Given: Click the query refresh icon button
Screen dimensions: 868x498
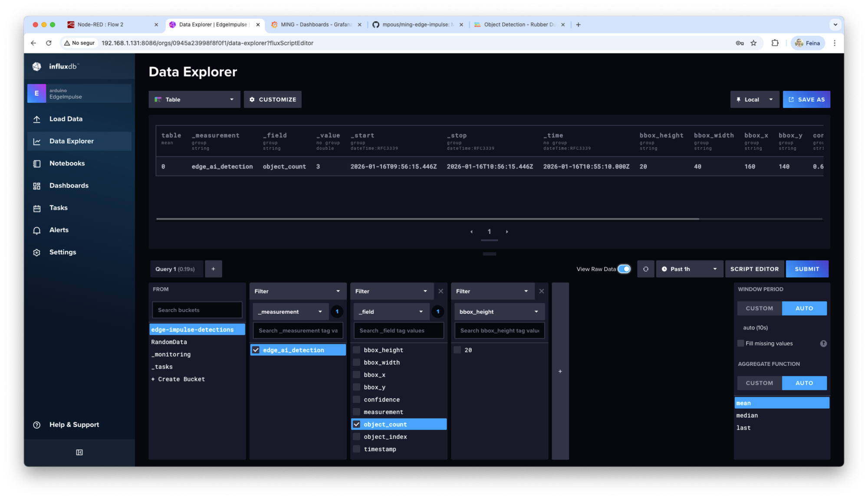Looking at the screenshot, I should [x=645, y=269].
